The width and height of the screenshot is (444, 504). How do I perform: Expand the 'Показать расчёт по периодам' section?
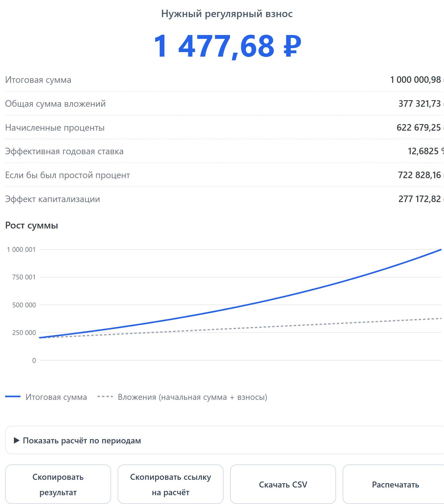pyautogui.click(x=224, y=440)
